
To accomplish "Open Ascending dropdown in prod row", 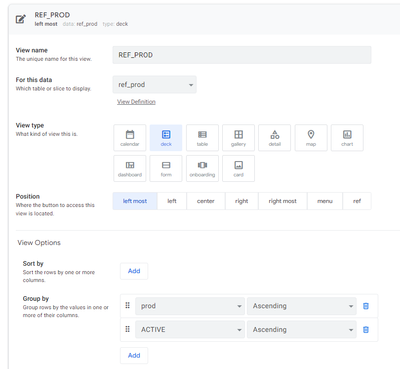I will [302, 306].
